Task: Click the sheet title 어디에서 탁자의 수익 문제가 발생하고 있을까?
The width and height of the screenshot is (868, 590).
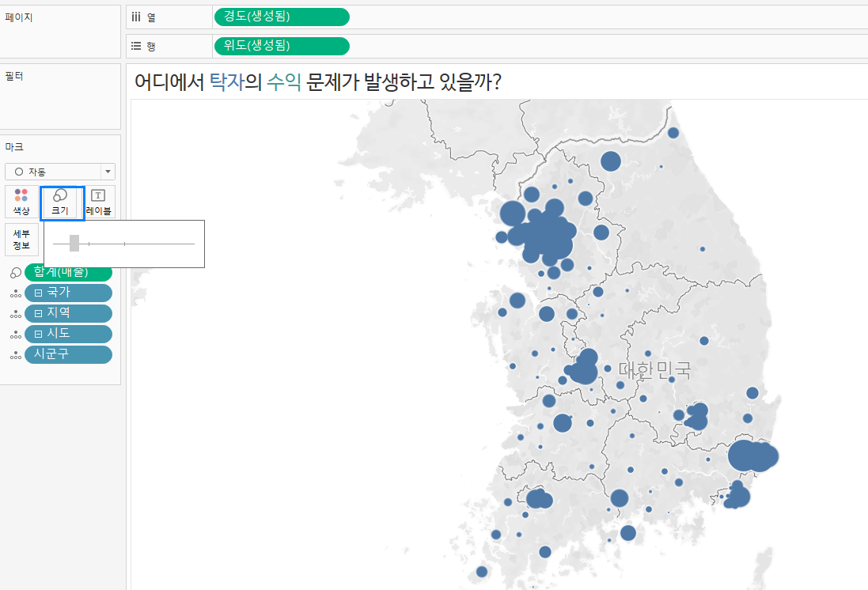Action: (318, 82)
